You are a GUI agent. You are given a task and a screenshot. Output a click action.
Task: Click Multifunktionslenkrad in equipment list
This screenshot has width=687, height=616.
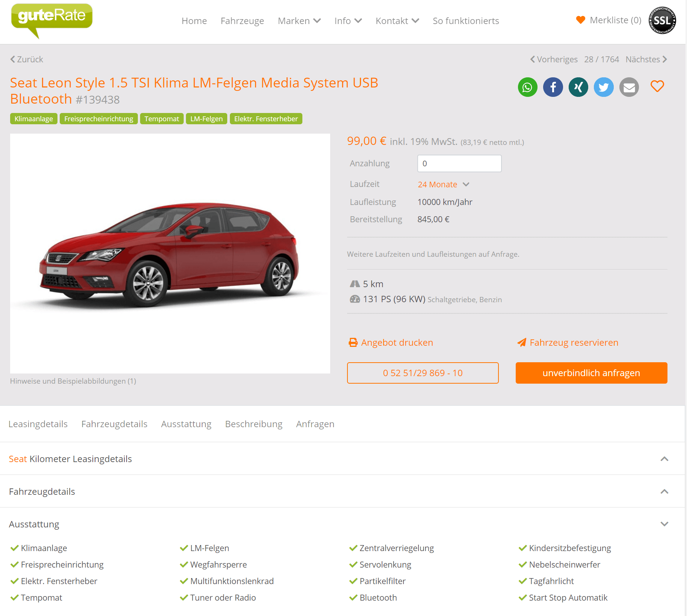[232, 581]
